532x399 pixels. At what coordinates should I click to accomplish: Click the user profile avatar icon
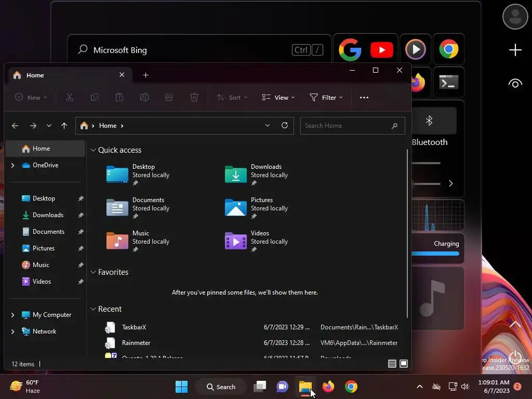(x=515, y=17)
